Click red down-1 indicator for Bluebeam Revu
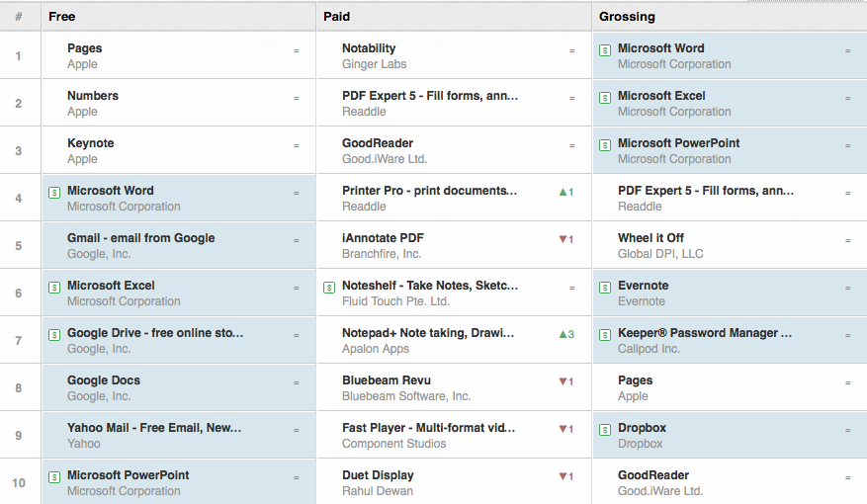The image size is (867, 504). coord(566,381)
